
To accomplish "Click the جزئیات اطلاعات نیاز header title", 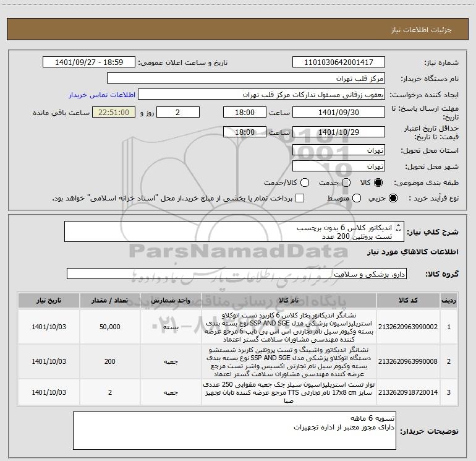I will pyautogui.click(x=422, y=30).
